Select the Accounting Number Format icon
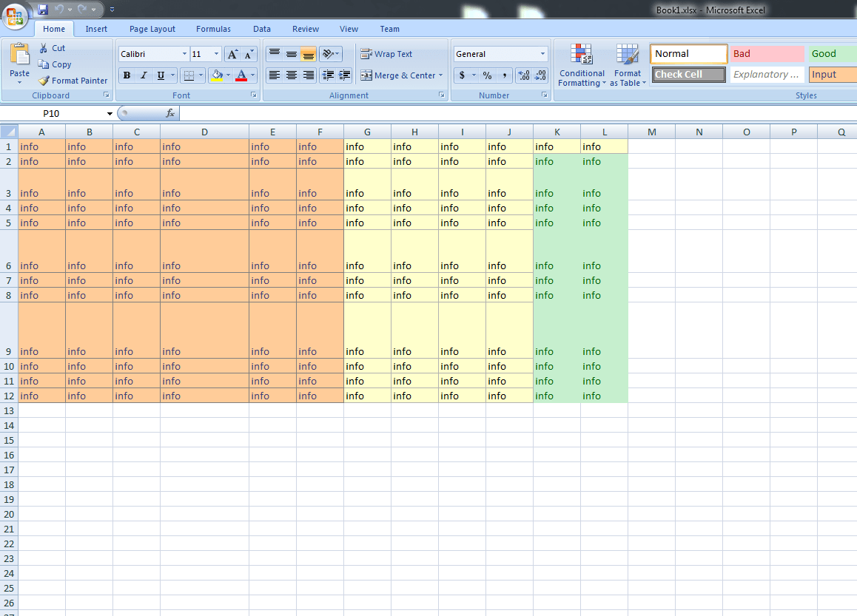Screen dimensions: 857x616 pos(462,75)
